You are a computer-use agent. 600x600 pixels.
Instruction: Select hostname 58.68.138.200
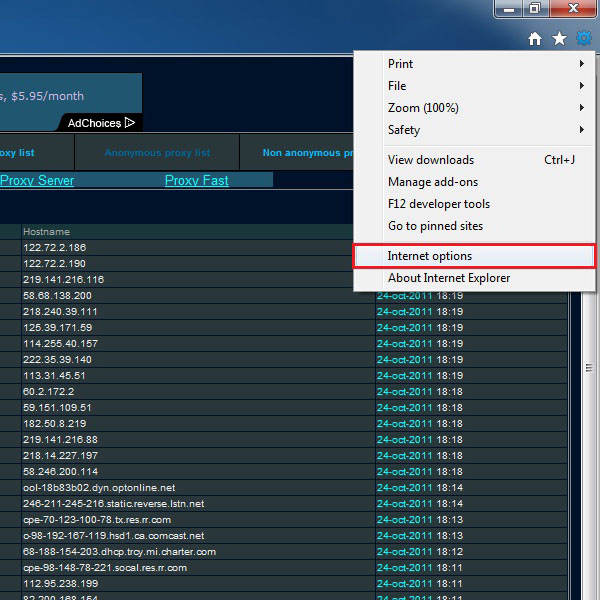coord(57,295)
